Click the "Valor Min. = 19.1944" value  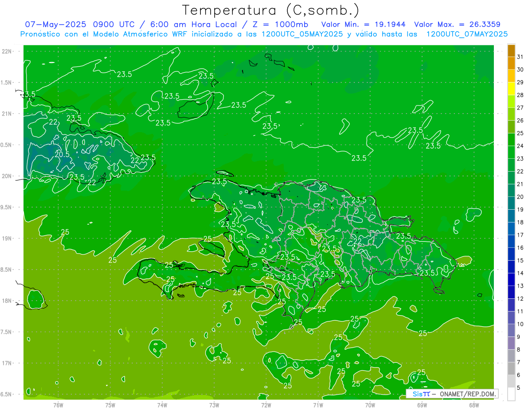363,24
